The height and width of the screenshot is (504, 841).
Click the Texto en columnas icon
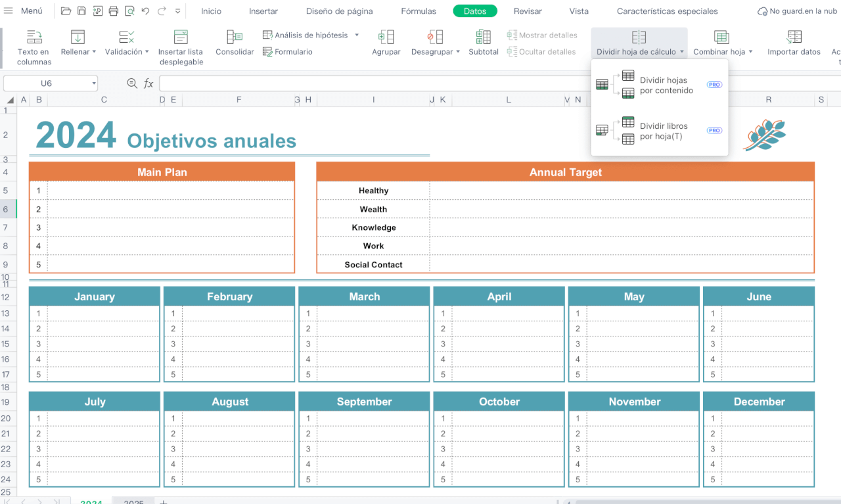coord(34,37)
